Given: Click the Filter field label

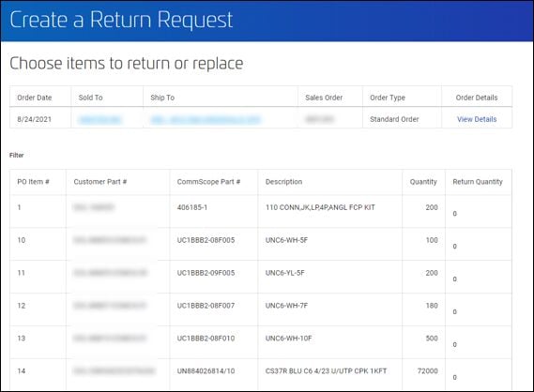Looking at the screenshot, I should [x=16, y=155].
